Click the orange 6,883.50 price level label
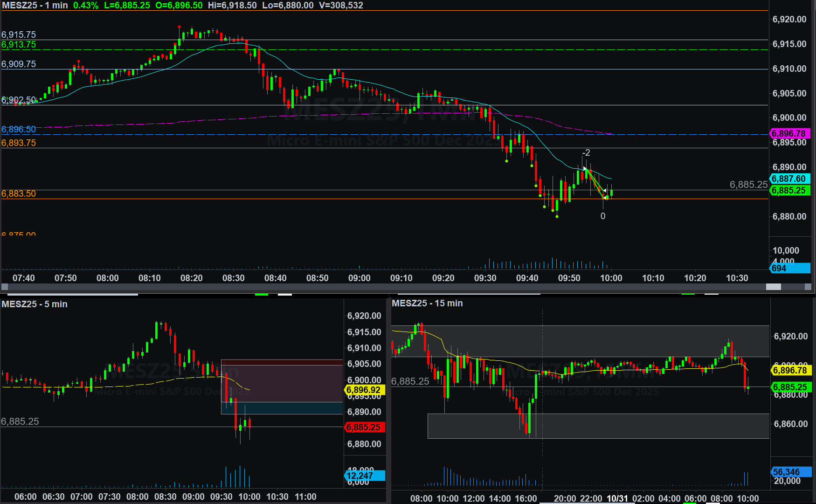Viewport: 816px width, 504px height. pos(19,194)
